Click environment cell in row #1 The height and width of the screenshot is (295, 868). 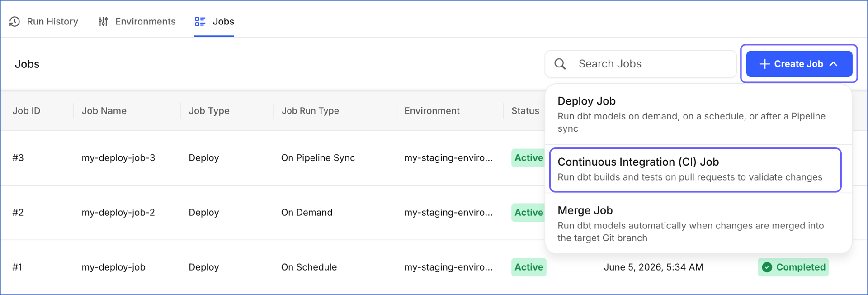(x=448, y=267)
